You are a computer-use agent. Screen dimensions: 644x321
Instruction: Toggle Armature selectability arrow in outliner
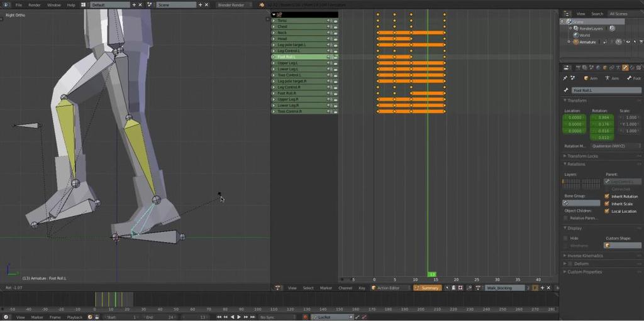coord(635,42)
